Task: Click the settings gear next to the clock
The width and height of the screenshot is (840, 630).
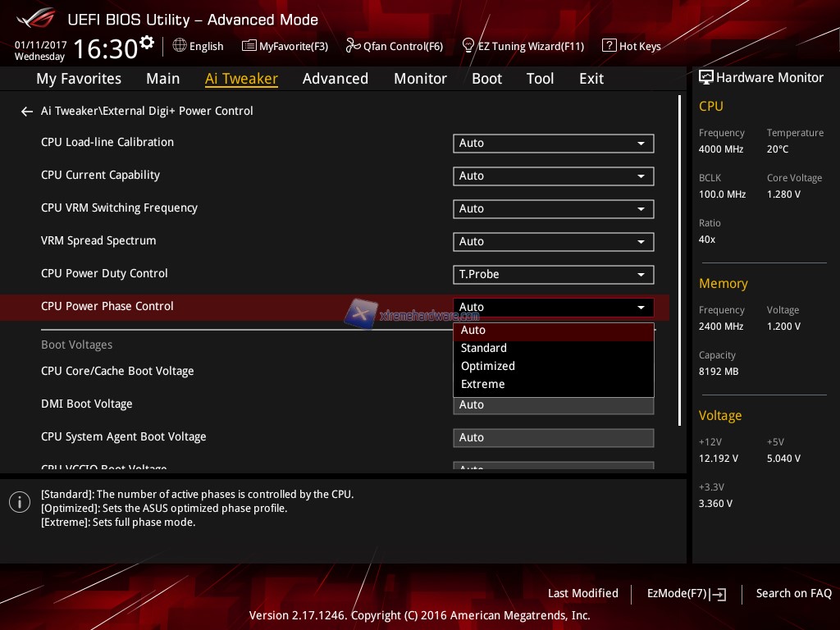Action: 147,43
